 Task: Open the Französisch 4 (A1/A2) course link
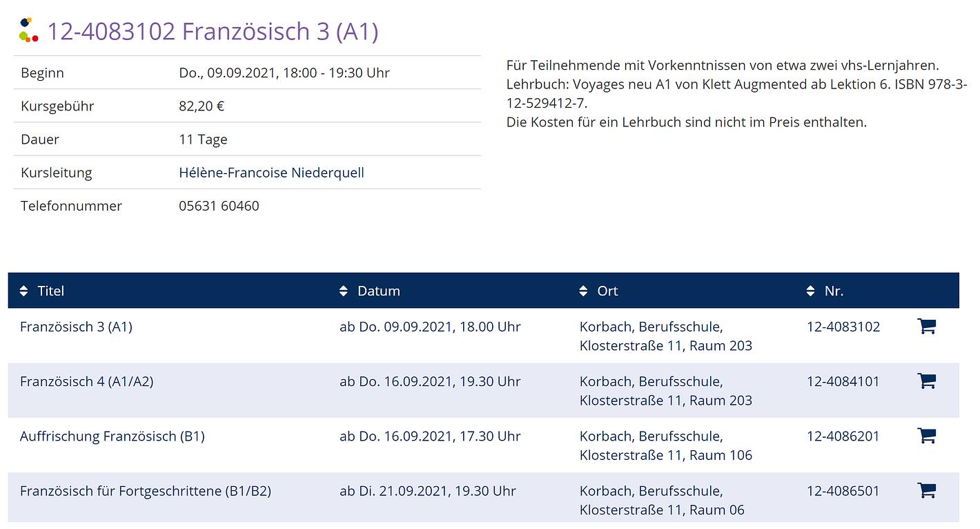86,381
